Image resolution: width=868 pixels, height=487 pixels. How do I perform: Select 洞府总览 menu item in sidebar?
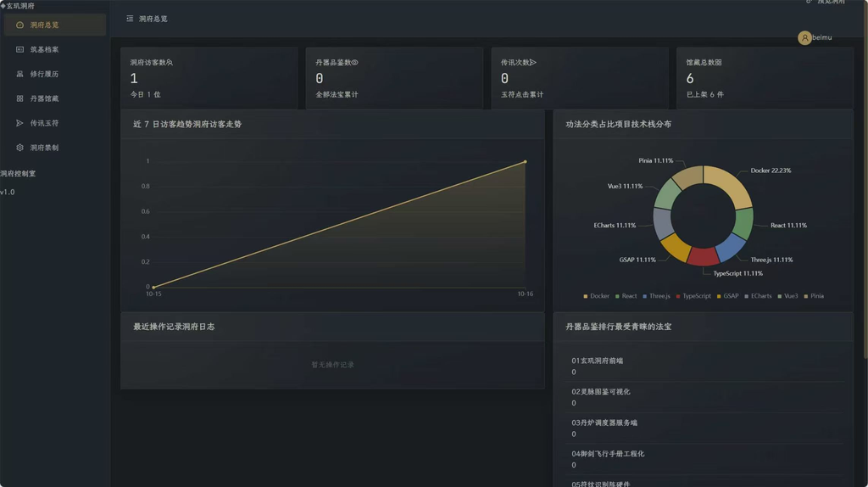[55, 25]
